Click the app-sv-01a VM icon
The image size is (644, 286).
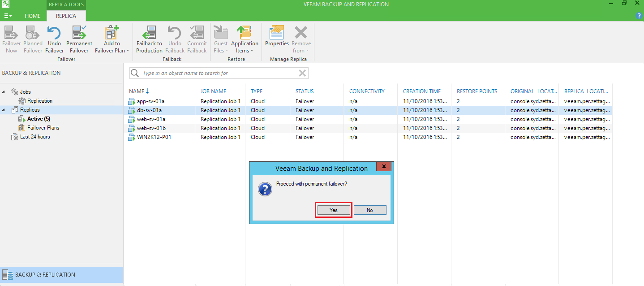(132, 101)
